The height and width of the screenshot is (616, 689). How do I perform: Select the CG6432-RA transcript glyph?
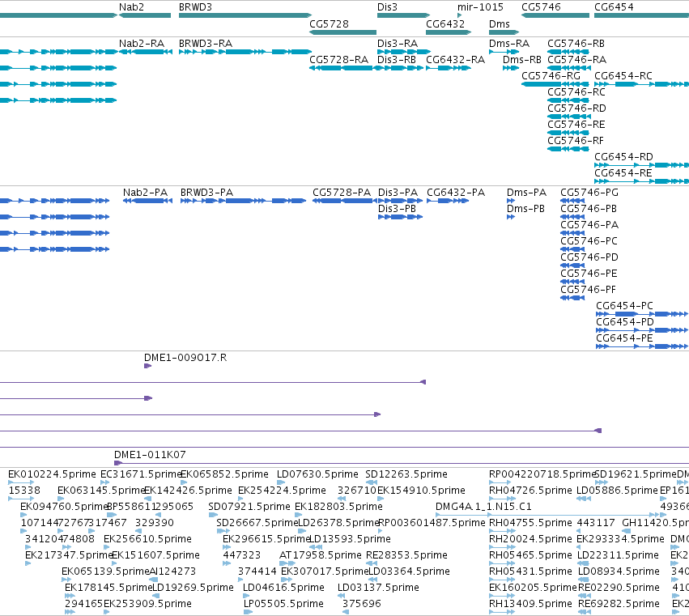449,68
